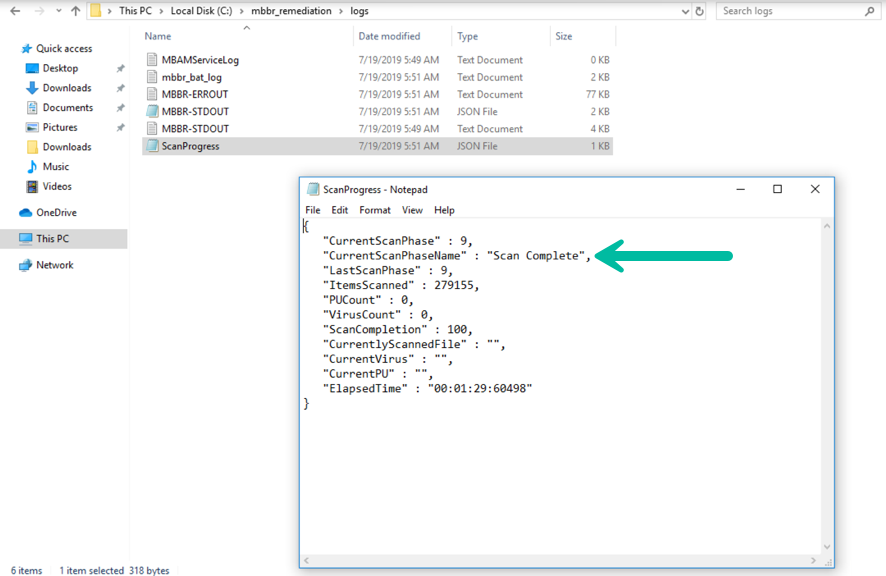Place cursor on "ElapsedTime" line in Notepad
This screenshot has width=886, height=576.
pyautogui.click(x=427, y=389)
